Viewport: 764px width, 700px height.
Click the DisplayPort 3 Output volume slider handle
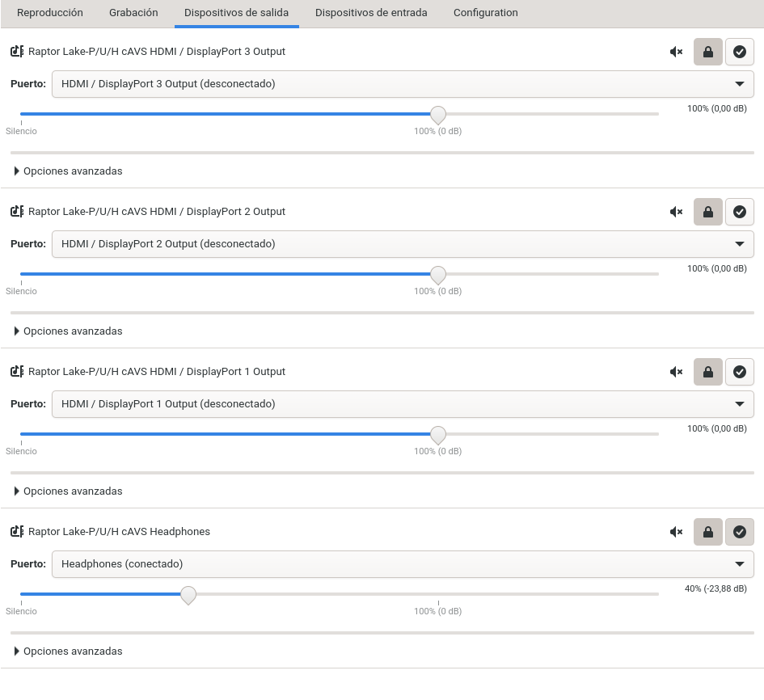438,115
